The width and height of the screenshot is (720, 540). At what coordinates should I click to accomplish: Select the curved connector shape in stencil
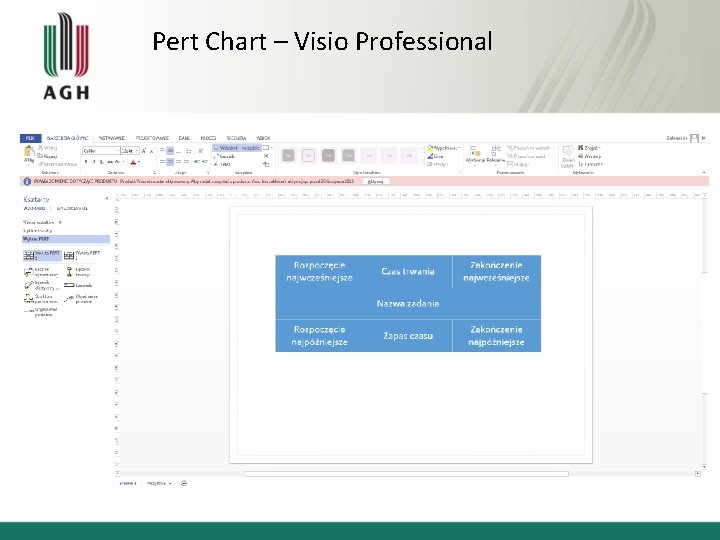click(x=41, y=286)
